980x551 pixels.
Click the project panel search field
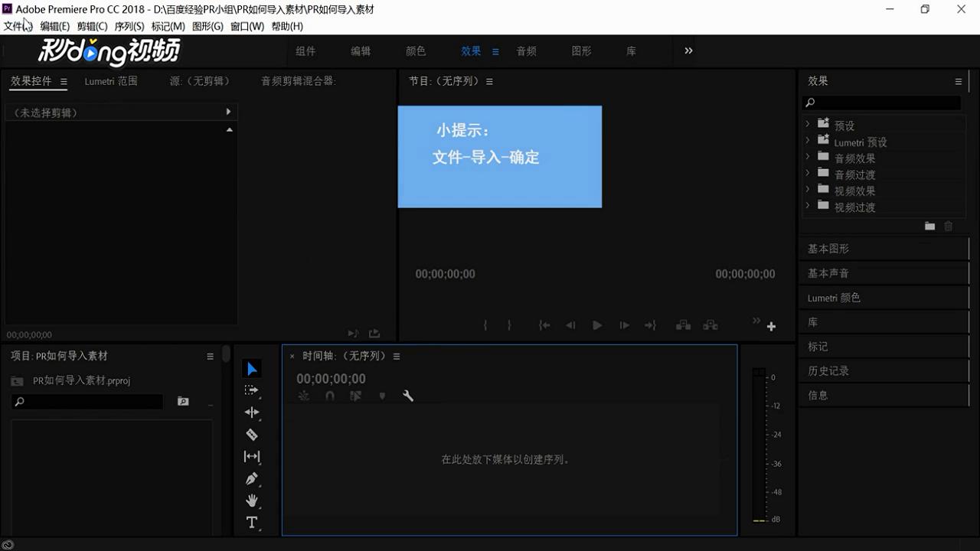87,401
